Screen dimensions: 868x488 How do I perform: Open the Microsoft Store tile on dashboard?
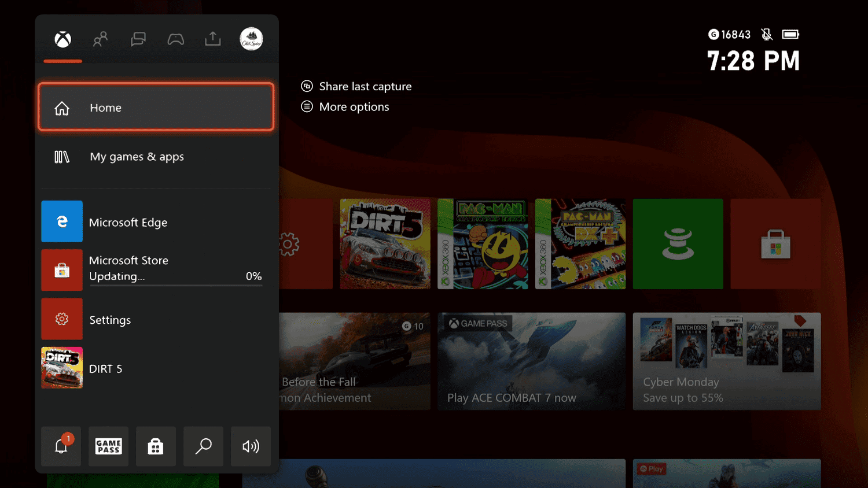point(775,244)
